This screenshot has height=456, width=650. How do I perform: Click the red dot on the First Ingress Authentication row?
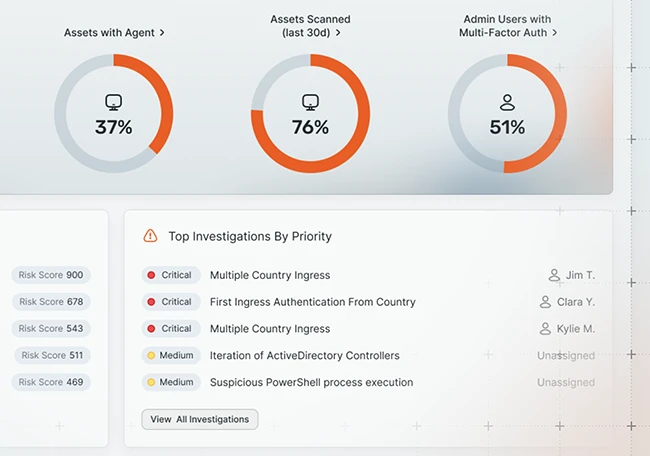[151, 302]
